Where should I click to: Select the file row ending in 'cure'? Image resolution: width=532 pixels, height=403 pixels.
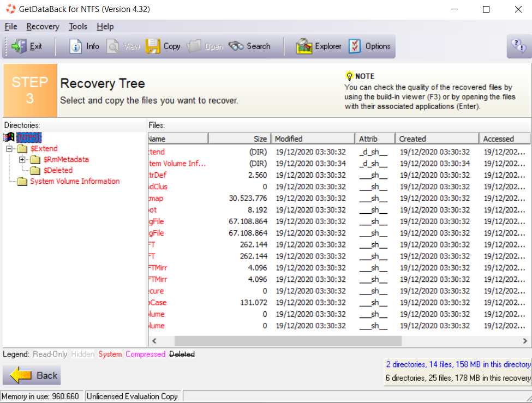(339, 291)
